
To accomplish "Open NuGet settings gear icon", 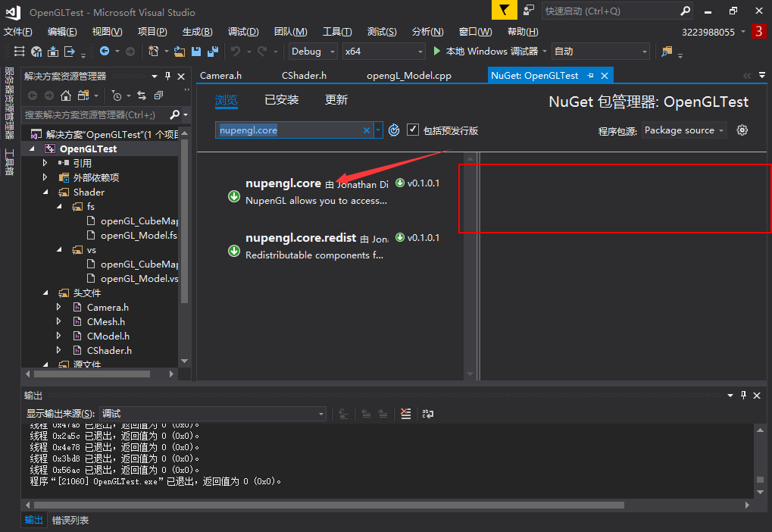I will (x=742, y=130).
